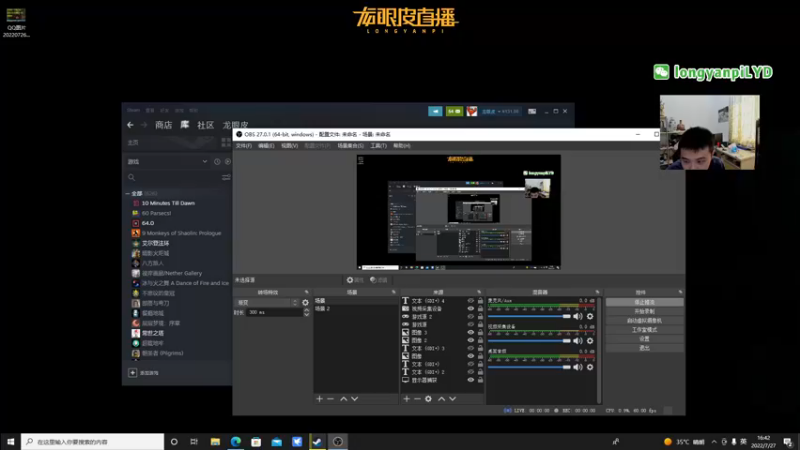Open Steam library advanced filter icon
Screen dimensions: 800x450
pyautogui.click(x=226, y=178)
